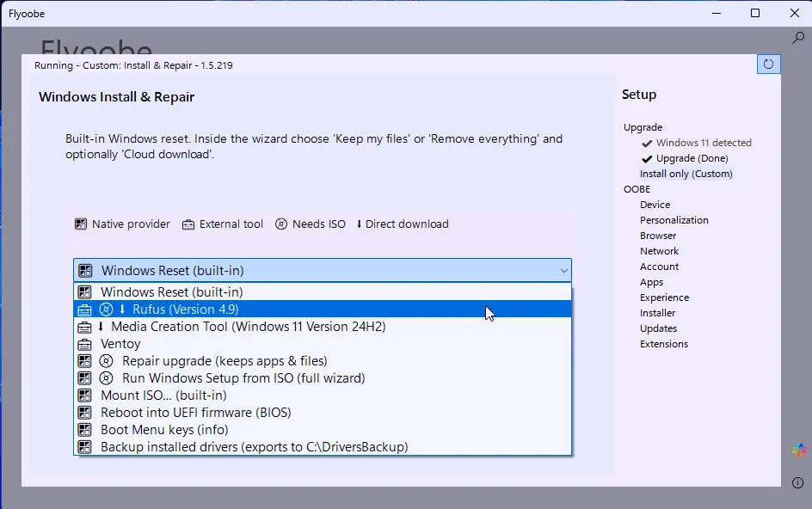Pick Boot Menu keys (info)
Viewport: 812px width, 509px height.
322,430
